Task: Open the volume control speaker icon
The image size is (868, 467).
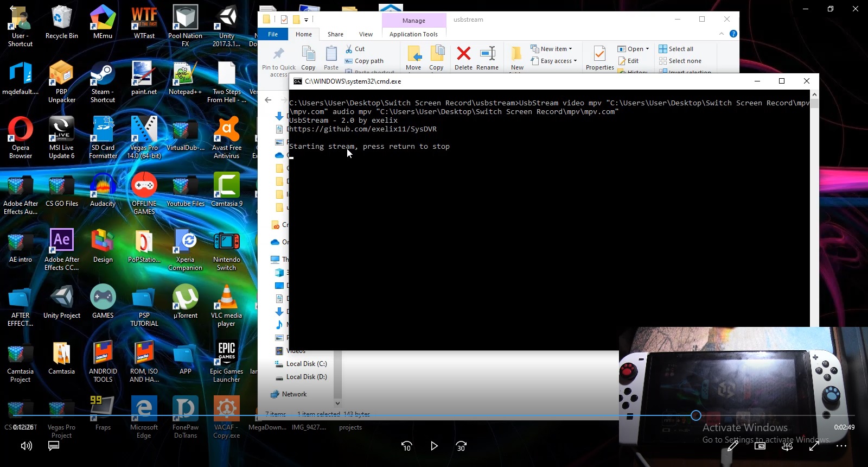Action: pos(27,446)
